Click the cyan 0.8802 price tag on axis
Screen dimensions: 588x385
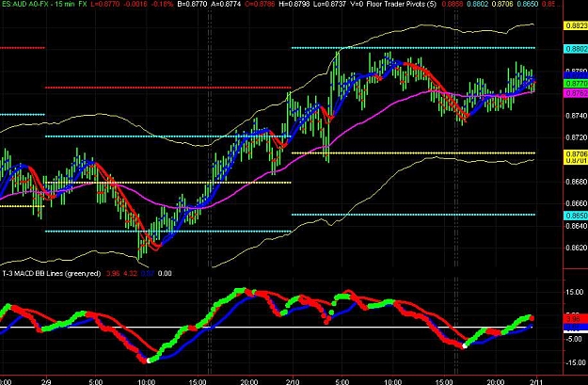coord(576,49)
